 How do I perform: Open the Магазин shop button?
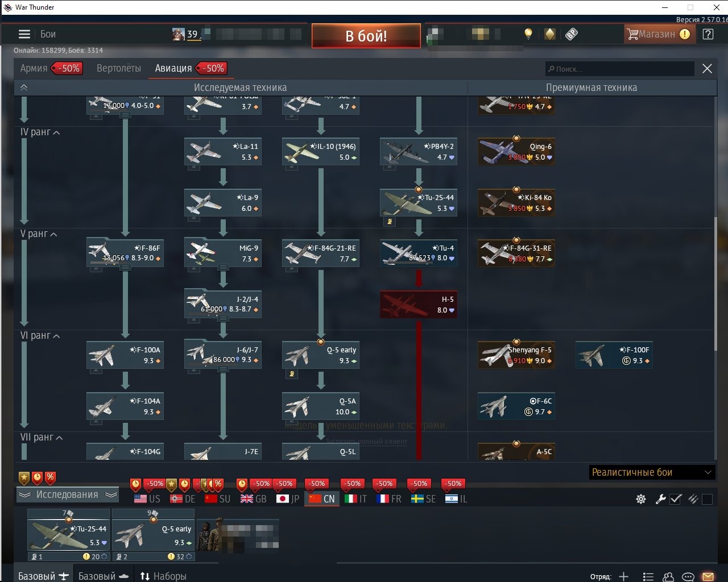click(x=659, y=34)
